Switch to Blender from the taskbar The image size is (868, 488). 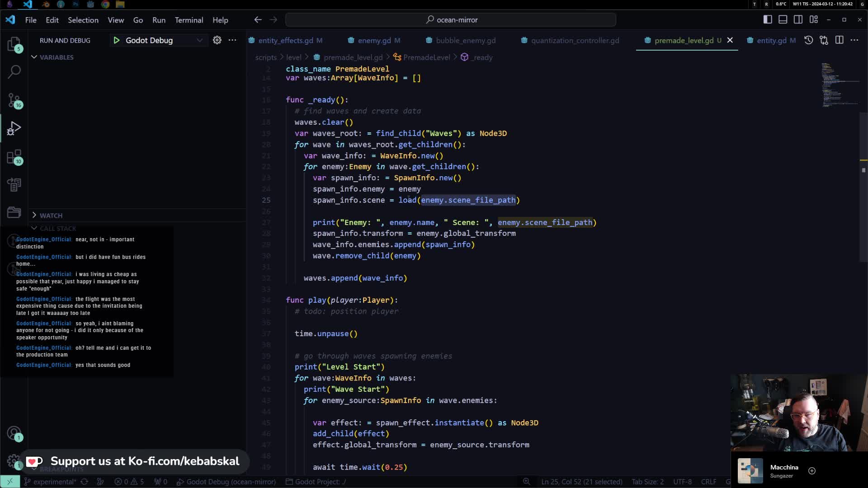pos(46,5)
